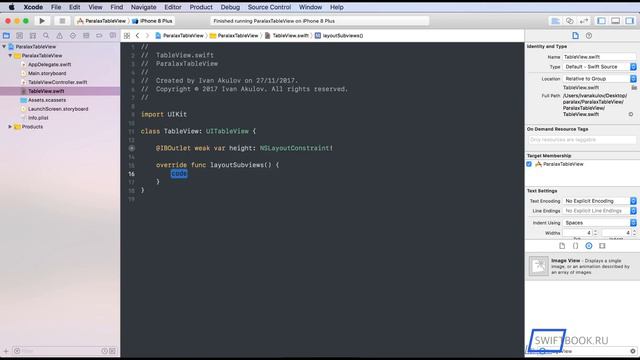640x360 pixels.
Task: Open the Navigate menu
Action: [144, 7]
